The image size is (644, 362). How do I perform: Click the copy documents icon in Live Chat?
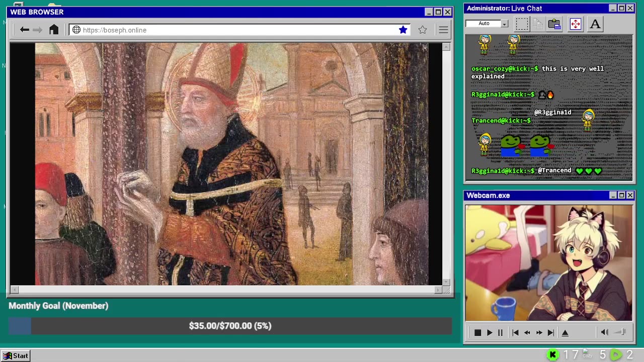click(538, 24)
